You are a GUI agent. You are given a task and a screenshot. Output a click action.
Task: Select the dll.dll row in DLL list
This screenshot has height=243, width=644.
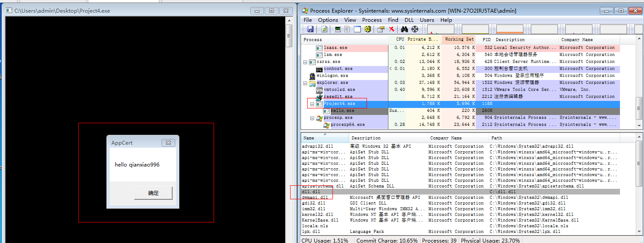pos(460,192)
